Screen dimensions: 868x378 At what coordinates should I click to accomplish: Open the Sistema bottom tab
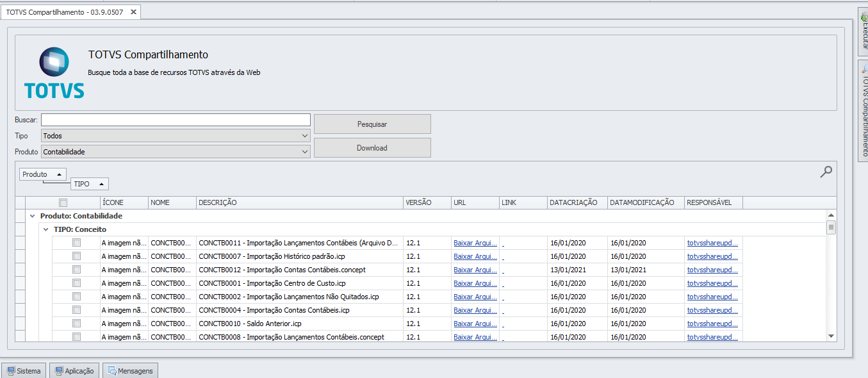point(24,371)
